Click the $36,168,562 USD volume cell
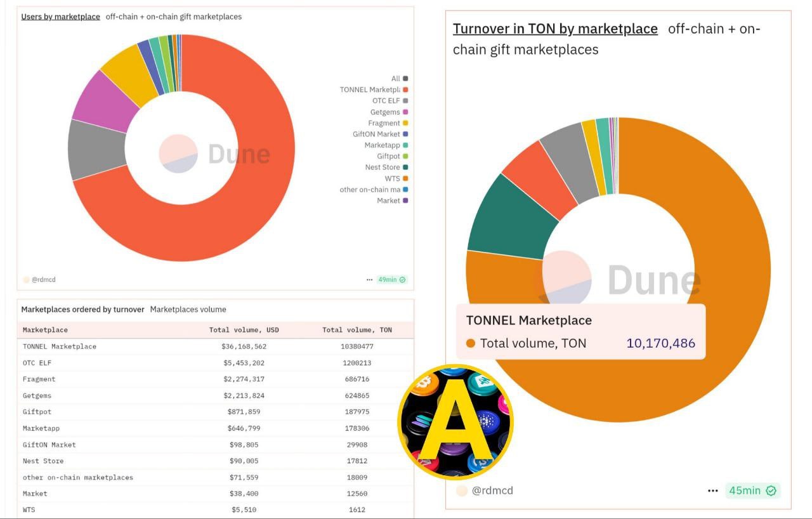This screenshot has height=519, width=812. coord(244,346)
